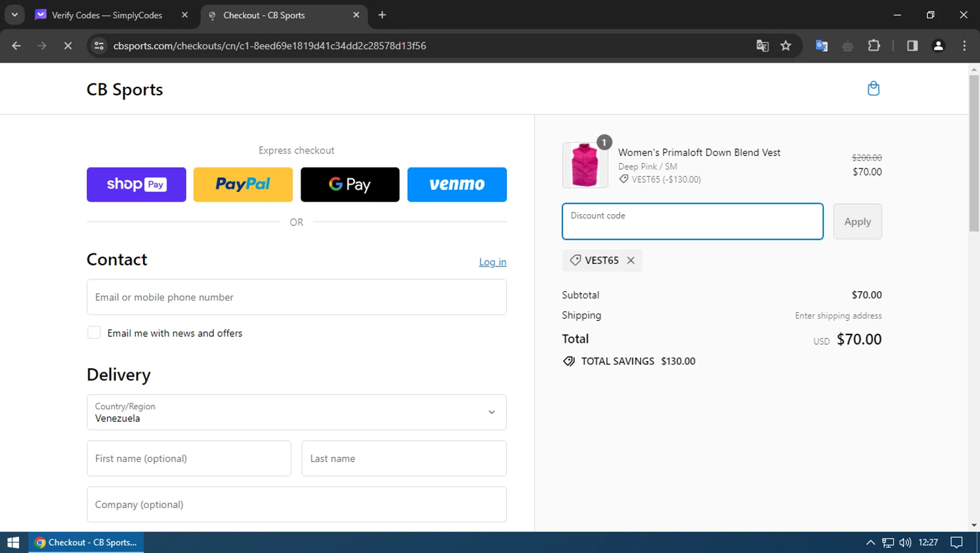The image size is (980, 553).
Task: Click the crossed-out $200.00 original price
Action: 867,157
